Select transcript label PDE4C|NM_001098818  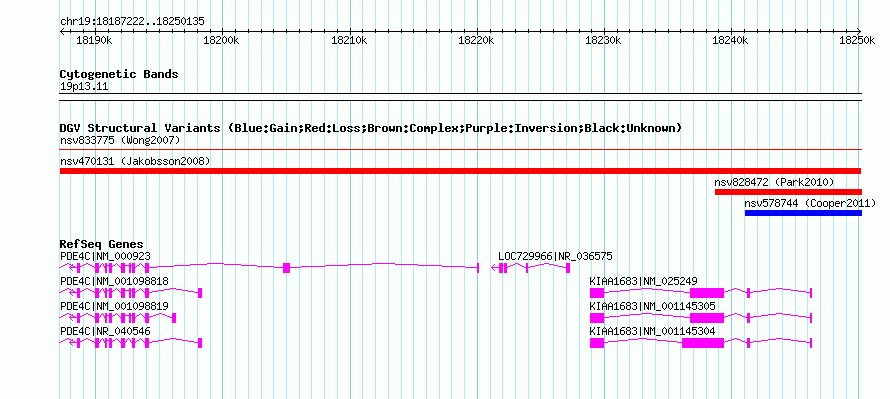pos(114,281)
